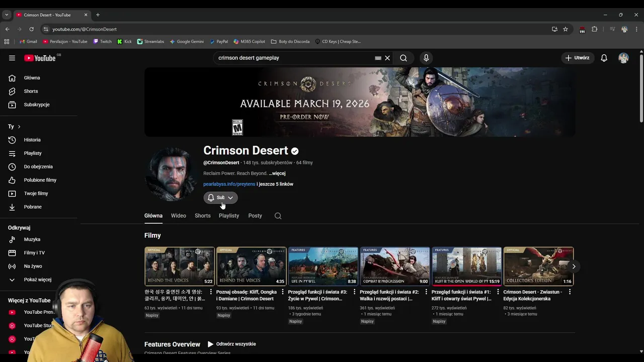Click the Crimson Desert channel banner
This screenshot has height=362, width=644.
(360, 102)
